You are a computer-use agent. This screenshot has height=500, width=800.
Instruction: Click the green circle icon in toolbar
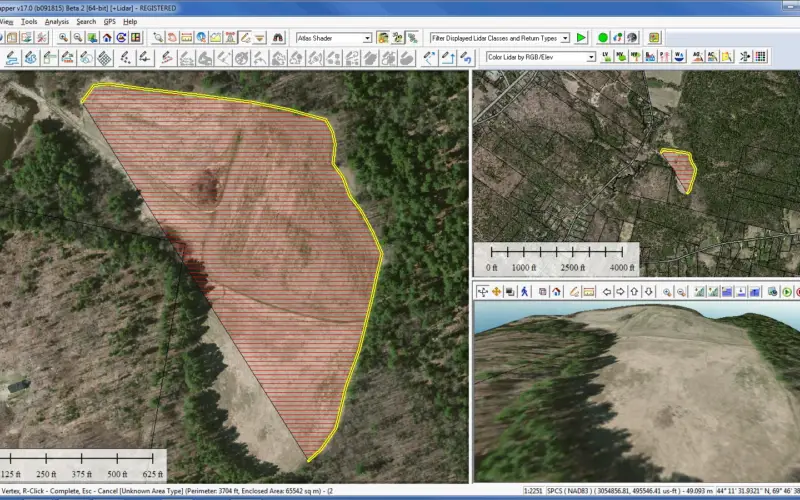pyautogui.click(x=603, y=38)
